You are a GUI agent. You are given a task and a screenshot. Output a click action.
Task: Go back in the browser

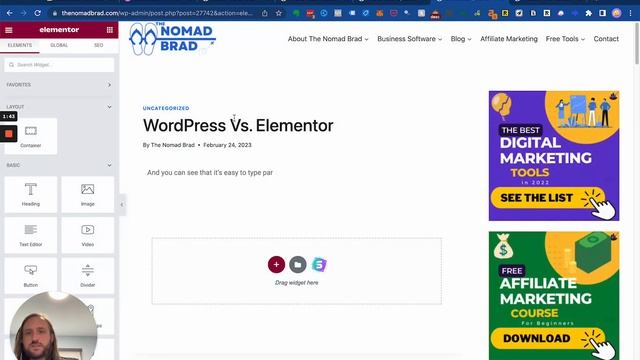9,13
